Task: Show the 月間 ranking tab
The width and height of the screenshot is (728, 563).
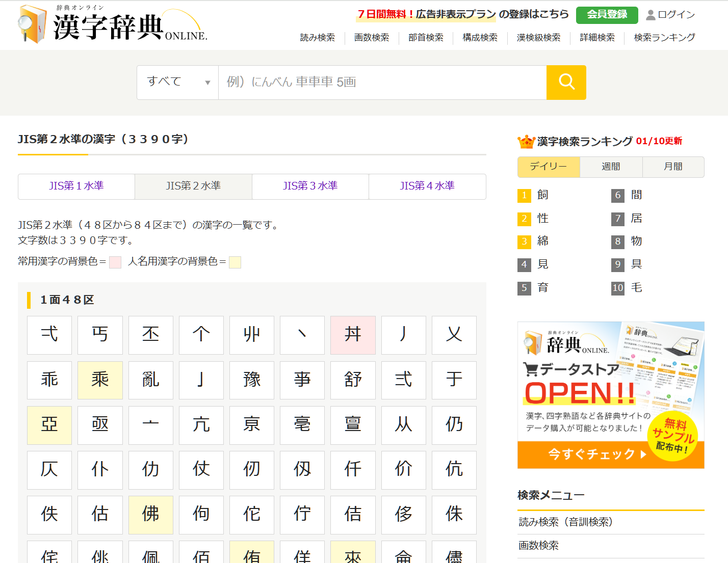Action: (x=673, y=167)
